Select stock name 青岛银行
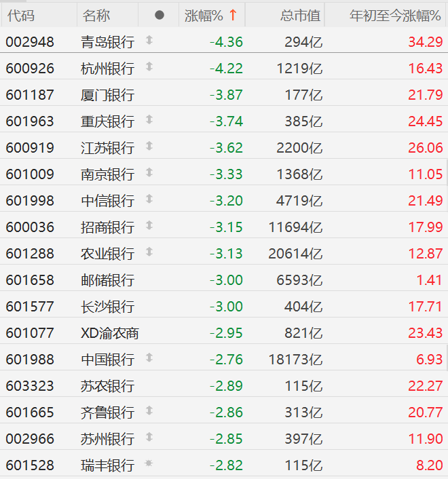Viewport: 448px width, 479px height. pos(107,42)
